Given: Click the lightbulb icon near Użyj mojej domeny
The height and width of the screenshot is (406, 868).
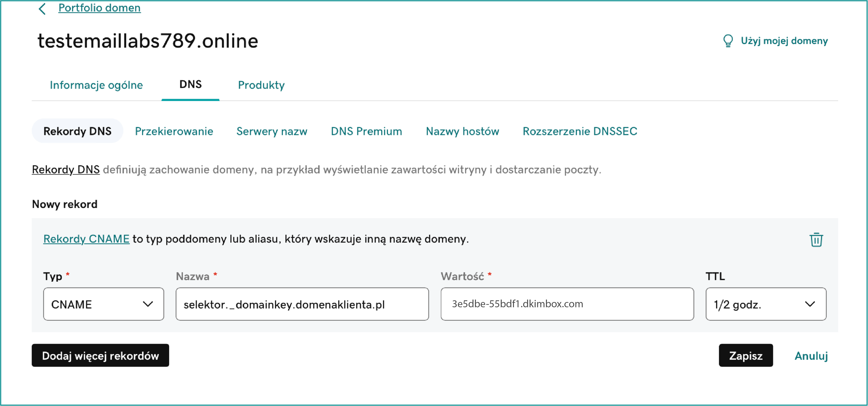Looking at the screenshot, I should 728,41.
